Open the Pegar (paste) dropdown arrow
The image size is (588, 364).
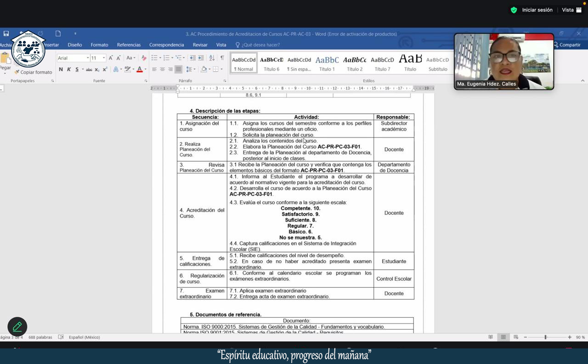5,73
